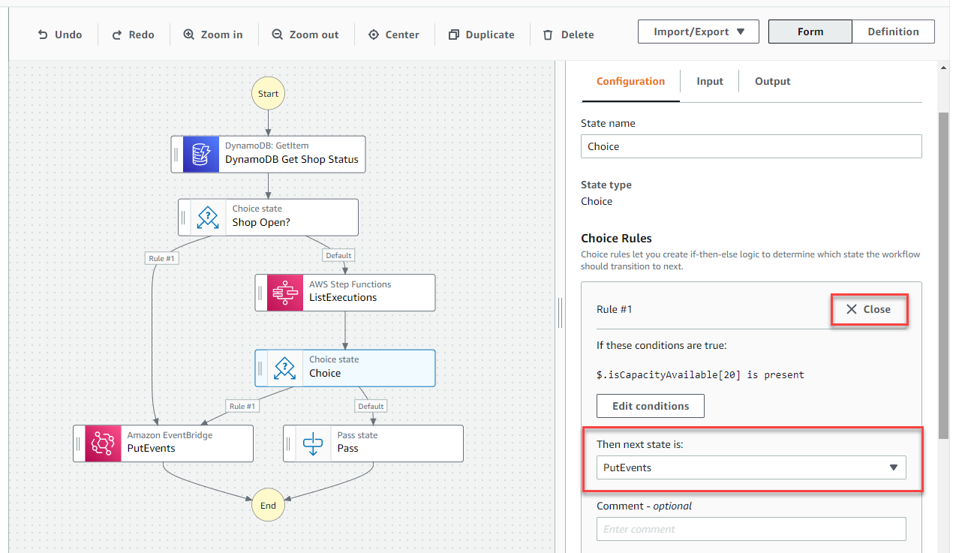
Task: Click Default label under Shop Open?
Action: [338, 255]
